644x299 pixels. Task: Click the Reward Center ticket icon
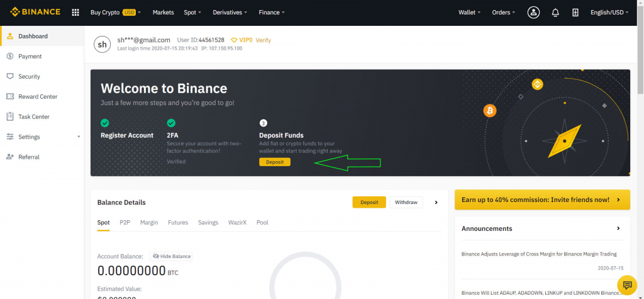pyautogui.click(x=10, y=97)
